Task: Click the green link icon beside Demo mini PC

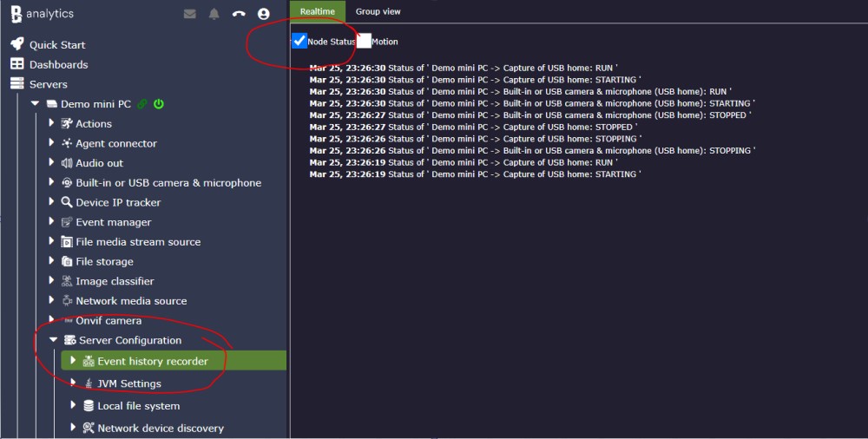Action: point(142,104)
